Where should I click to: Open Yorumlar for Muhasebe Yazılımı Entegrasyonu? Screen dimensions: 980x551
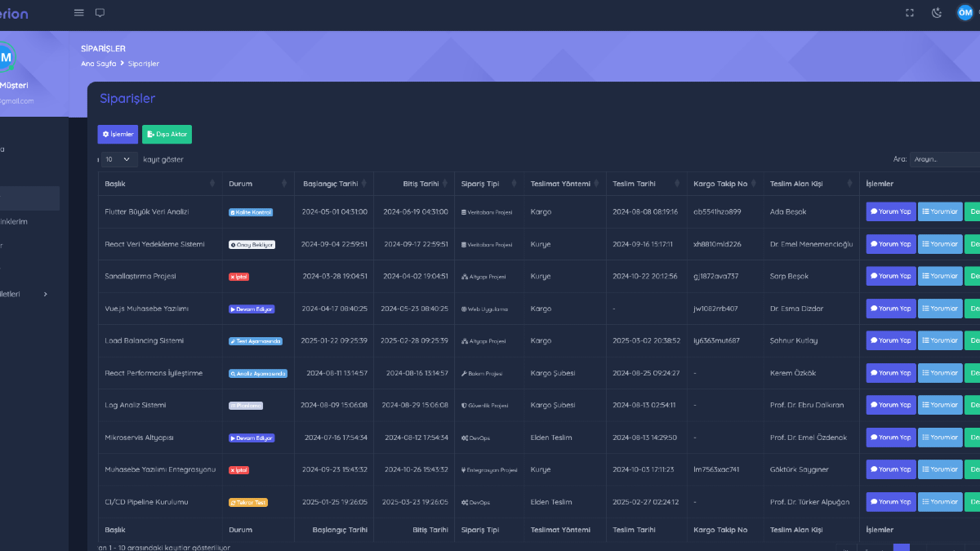(x=940, y=469)
